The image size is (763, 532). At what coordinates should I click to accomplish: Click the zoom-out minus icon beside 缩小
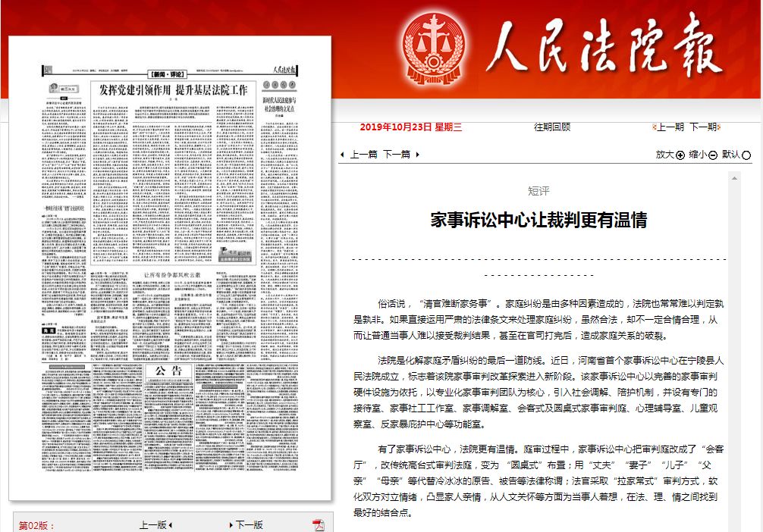(713, 155)
